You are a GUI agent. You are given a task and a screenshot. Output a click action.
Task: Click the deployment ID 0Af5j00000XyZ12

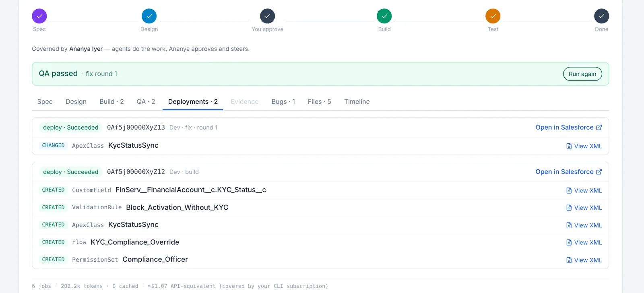pos(136,172)
